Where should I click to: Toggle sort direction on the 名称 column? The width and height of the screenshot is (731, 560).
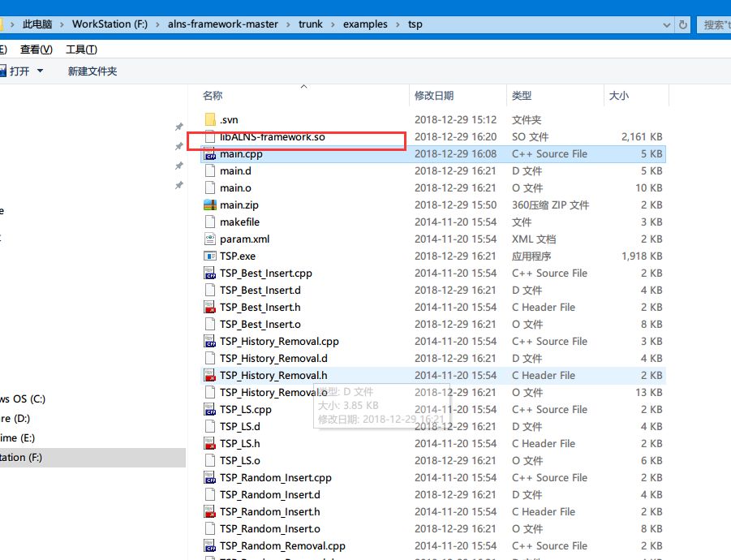(213, 95)
